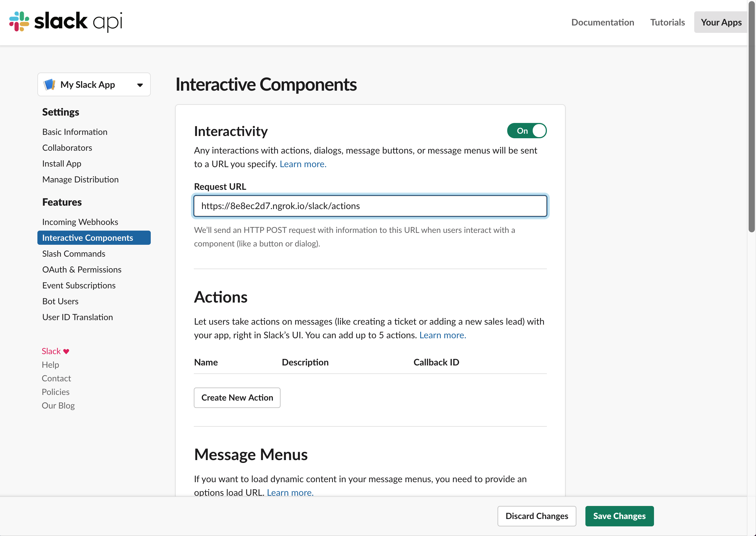Screen dimensions: 756x536
Task: Click the blue app icon next to My Slack App
Action: pos(50,84)
